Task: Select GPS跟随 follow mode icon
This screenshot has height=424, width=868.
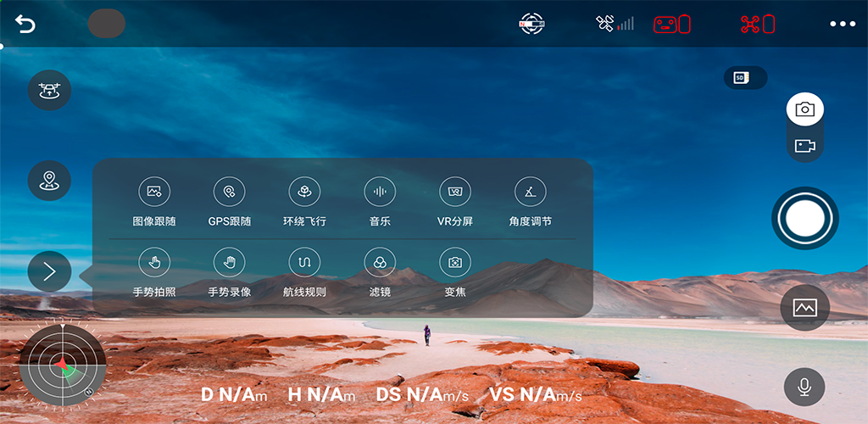Action: tap(229, 192)
